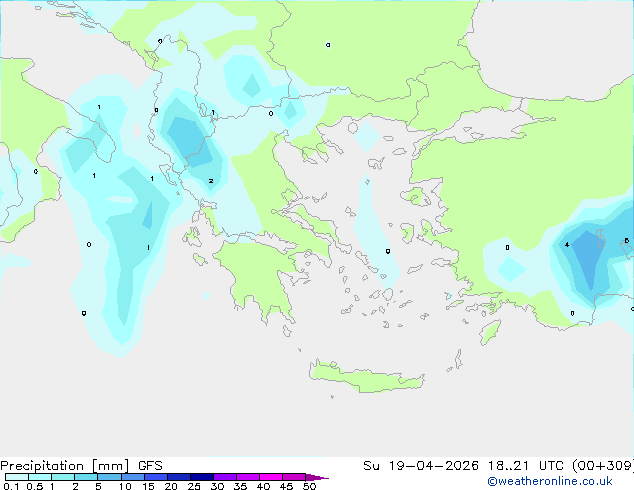Viewport: 634px width, 490px height.
Task: Click the '25' label under the legend
Action: 194,486
